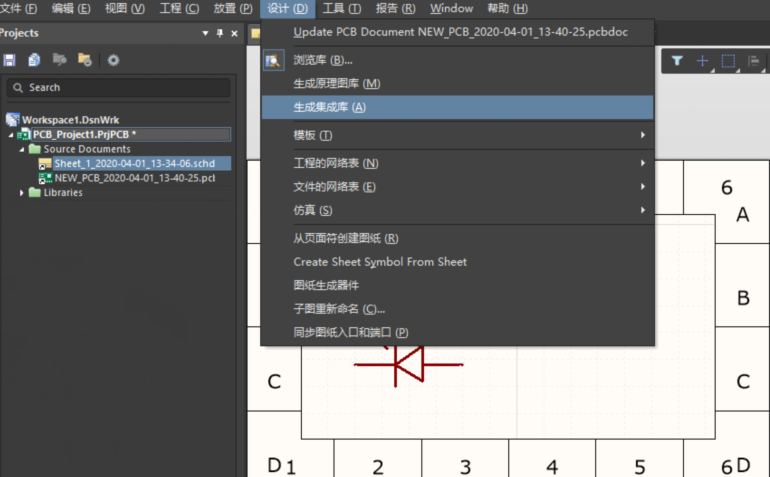Click the PCB document file icon
Viewport: 770px width, 477px height.
pyautogui.click(x=45, y=178)
